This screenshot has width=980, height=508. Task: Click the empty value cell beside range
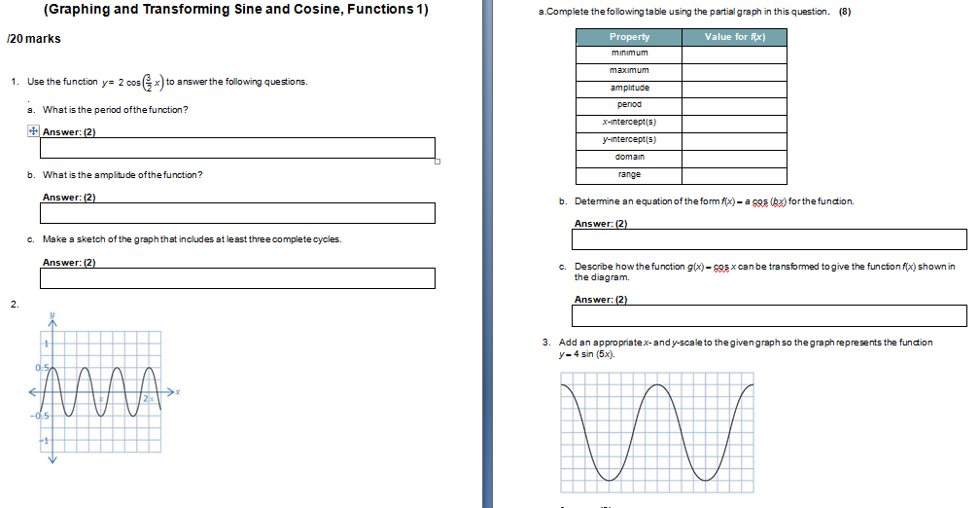(x=734, y=176)
